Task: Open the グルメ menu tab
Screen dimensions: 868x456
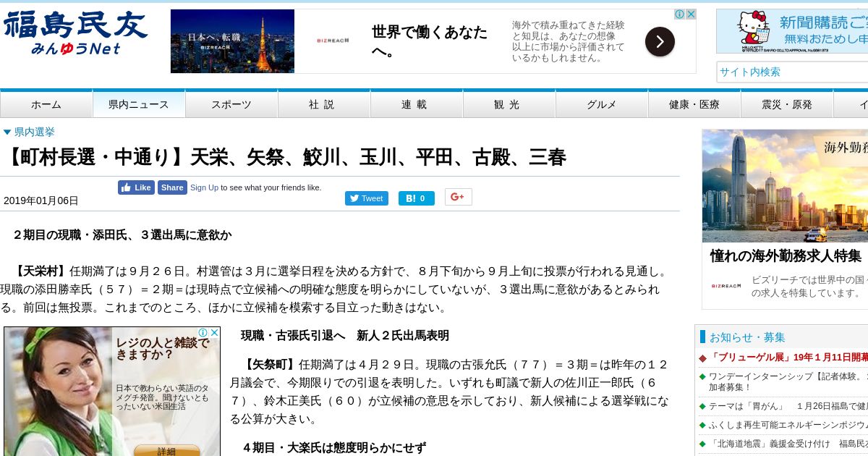Action: tap(602, 104)
